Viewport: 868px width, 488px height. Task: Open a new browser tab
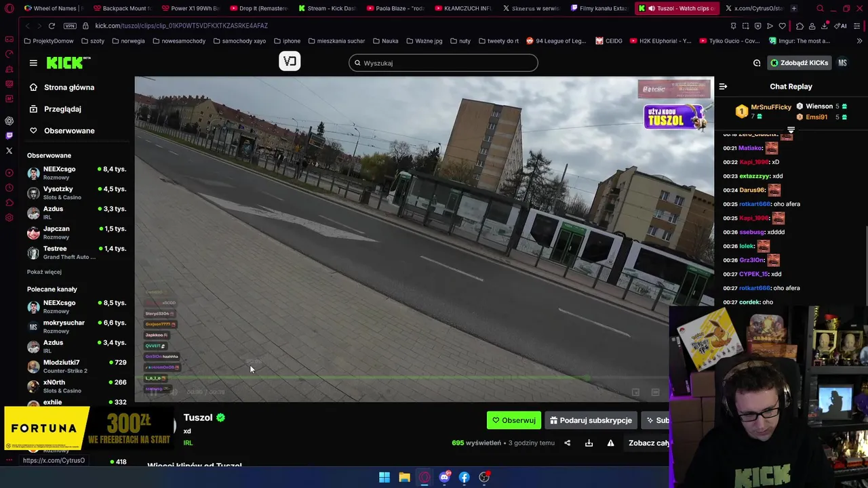[793, 8]
